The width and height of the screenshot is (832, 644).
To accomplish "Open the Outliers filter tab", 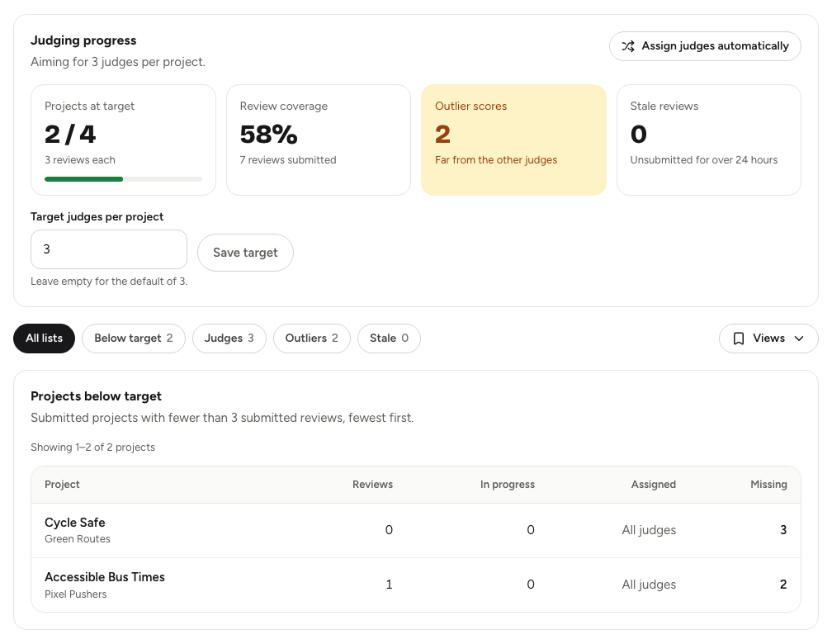I will pyautogui.click(x=311, y=339).
